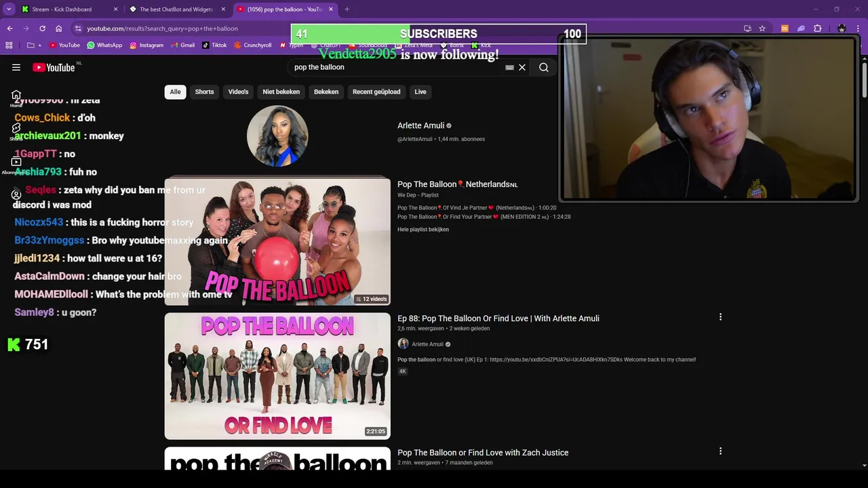Reload the YouTube page
The width and height of the screenshot is (868, 488).
pyautogui.click(x=42, y=28)
